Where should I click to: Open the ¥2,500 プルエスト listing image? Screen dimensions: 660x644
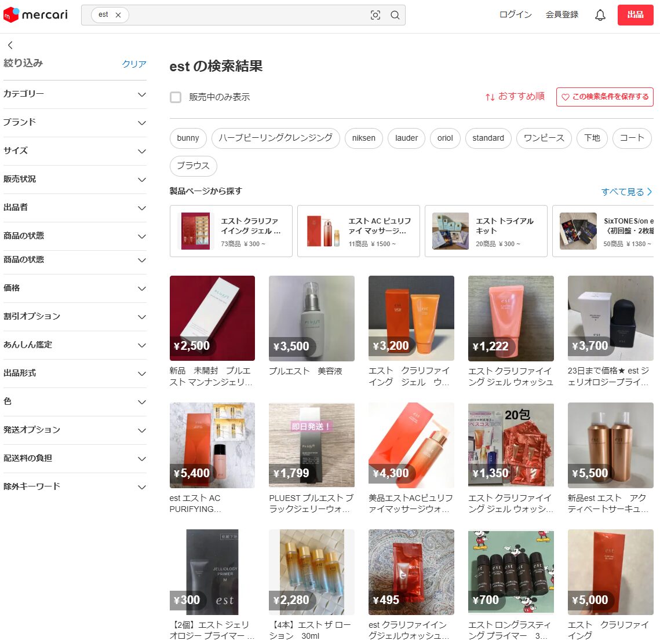[x=212, y=319]
